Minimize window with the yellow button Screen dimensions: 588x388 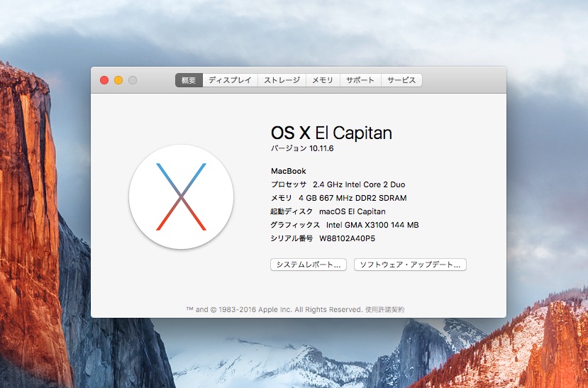(x=118, y=80)
